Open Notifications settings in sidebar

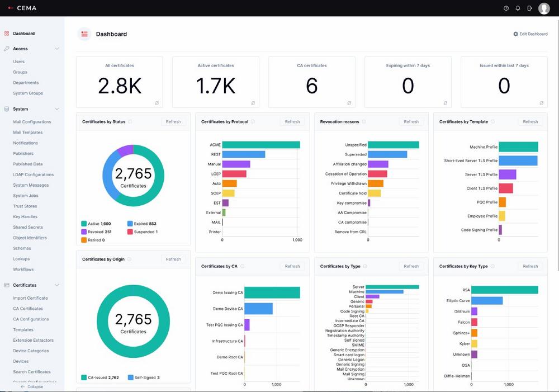pos(25,143)
